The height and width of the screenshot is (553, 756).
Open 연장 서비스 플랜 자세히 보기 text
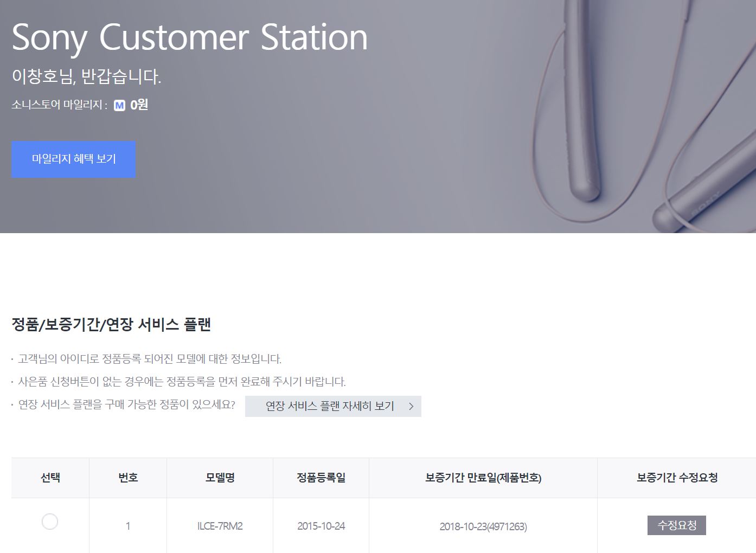[x=329, y=407]
